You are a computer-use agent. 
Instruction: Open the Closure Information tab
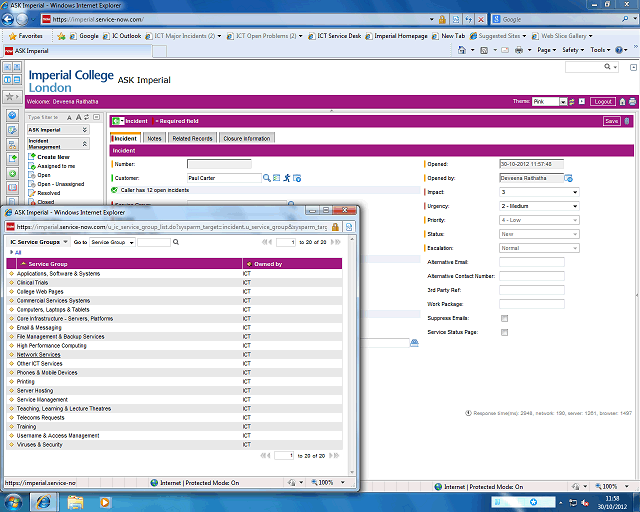[x=246, y=138]
